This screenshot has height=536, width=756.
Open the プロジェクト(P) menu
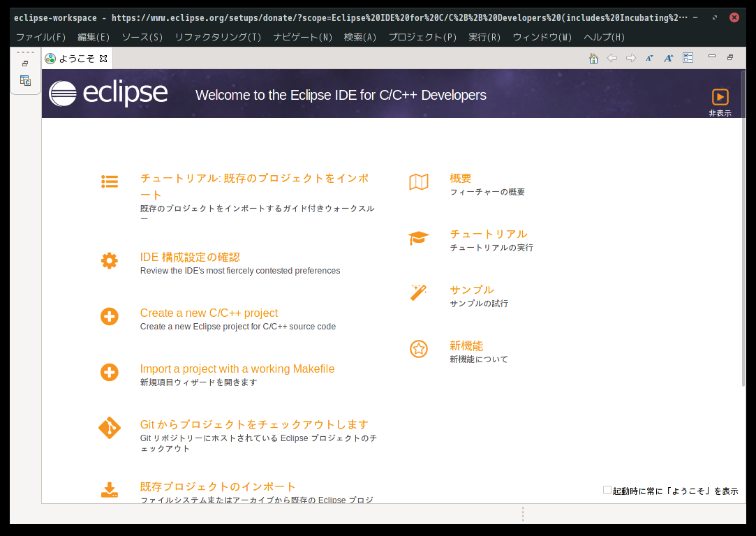422,37
